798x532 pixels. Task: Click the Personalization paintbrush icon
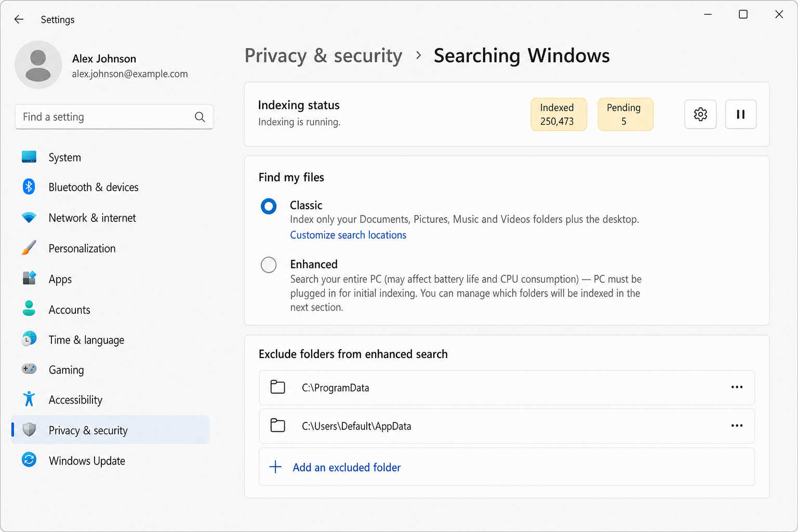click(29, 248)
